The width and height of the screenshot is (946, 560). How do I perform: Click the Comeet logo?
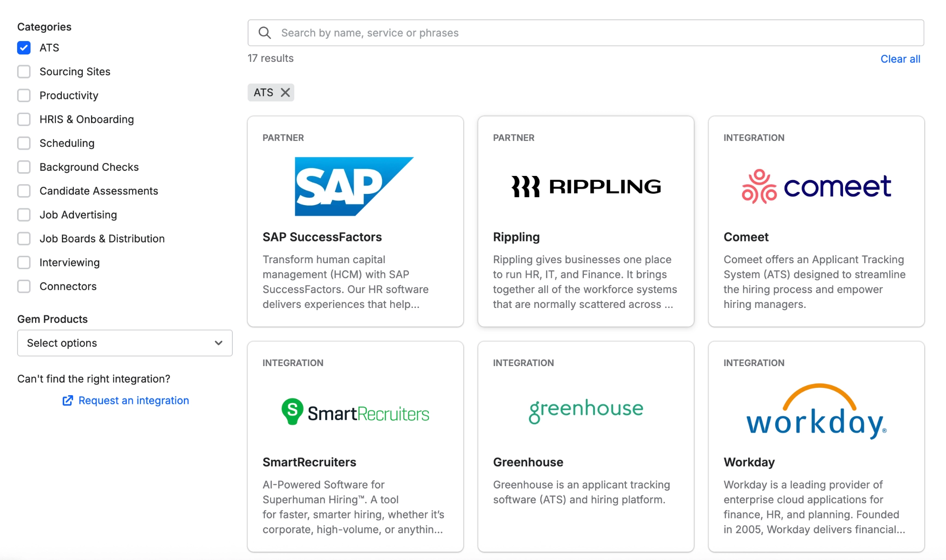[816, 187]
